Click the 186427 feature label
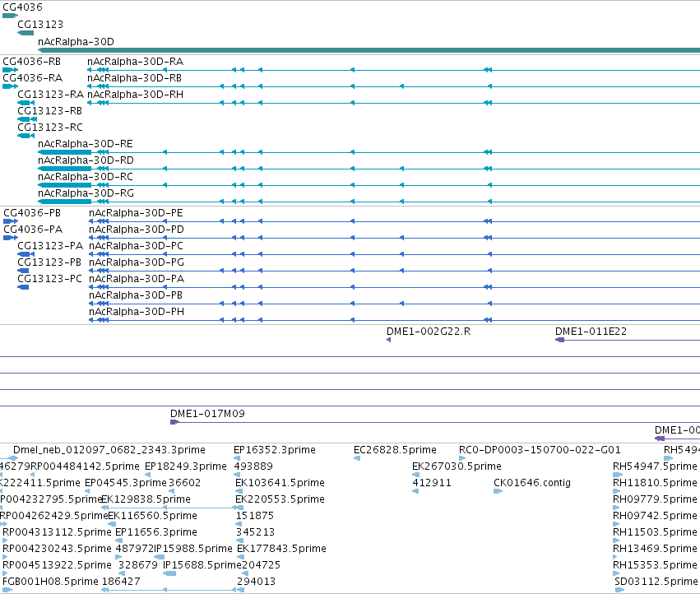The image size is (700, 594). 121,582
